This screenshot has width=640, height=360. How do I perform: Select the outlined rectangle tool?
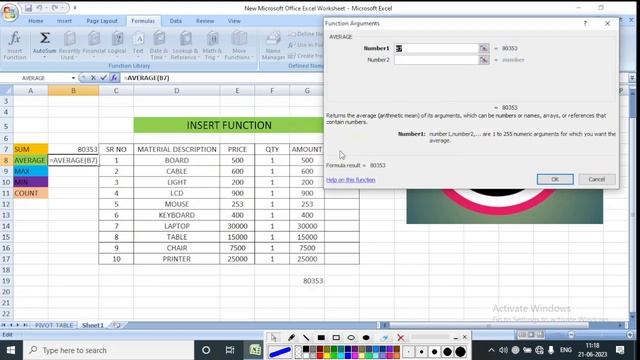pyautogui.click(x=336, y=338)
